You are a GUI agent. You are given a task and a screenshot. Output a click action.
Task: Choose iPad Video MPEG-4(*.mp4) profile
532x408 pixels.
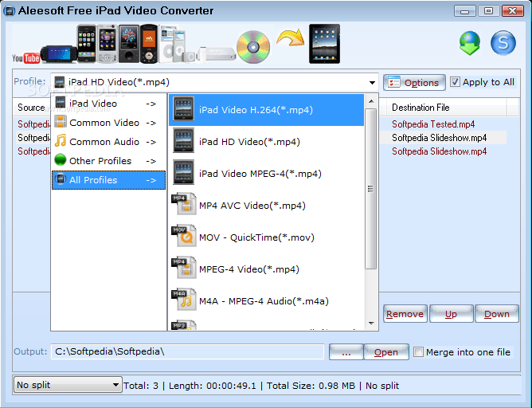[x=266, y=174]
